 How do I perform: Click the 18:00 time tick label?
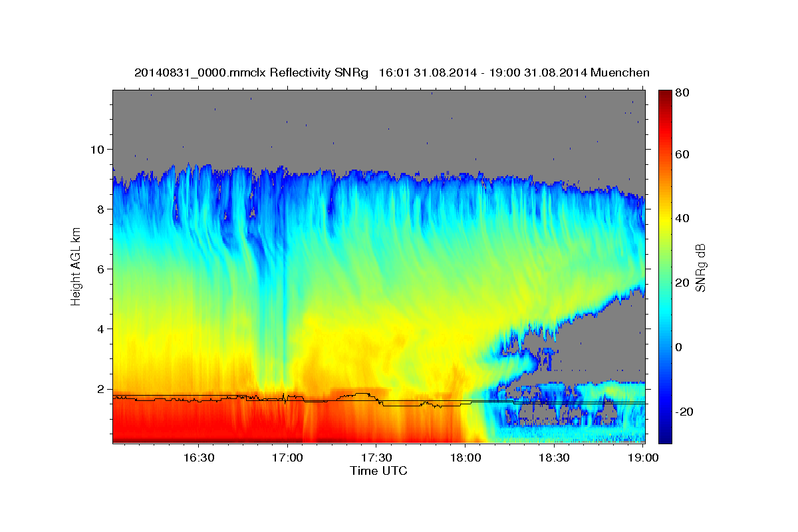pos(465,458)
